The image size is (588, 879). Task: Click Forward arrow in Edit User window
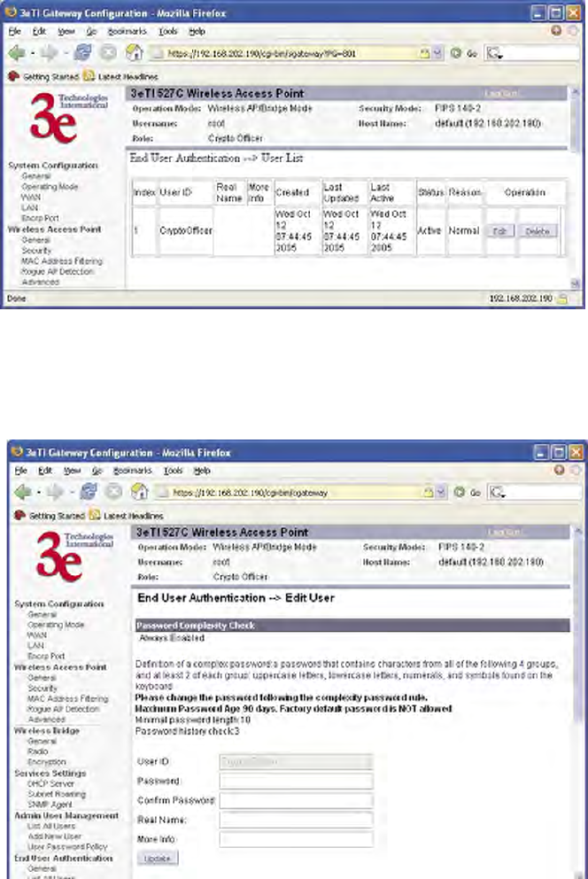click(55, 492)
